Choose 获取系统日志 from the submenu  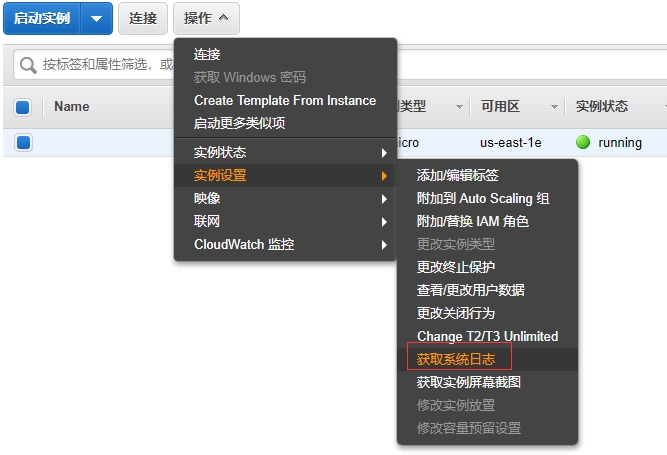click(x=455, y=358)
